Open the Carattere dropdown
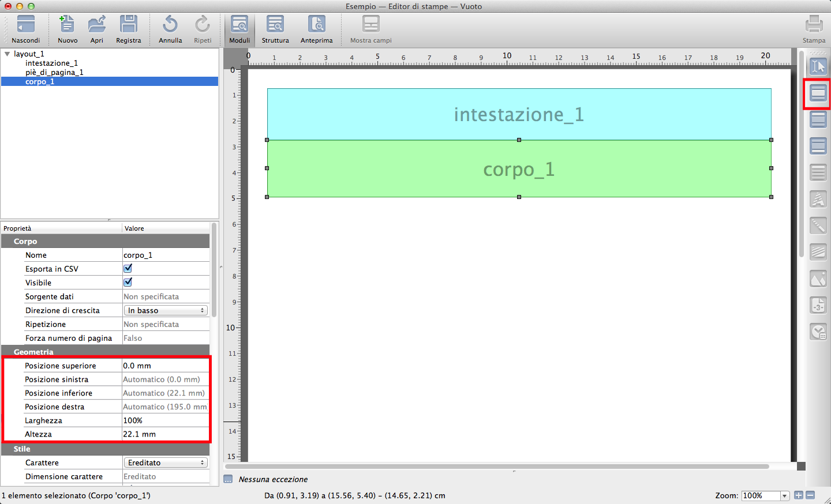Screen dimensions: 831x504 (166, 462)
